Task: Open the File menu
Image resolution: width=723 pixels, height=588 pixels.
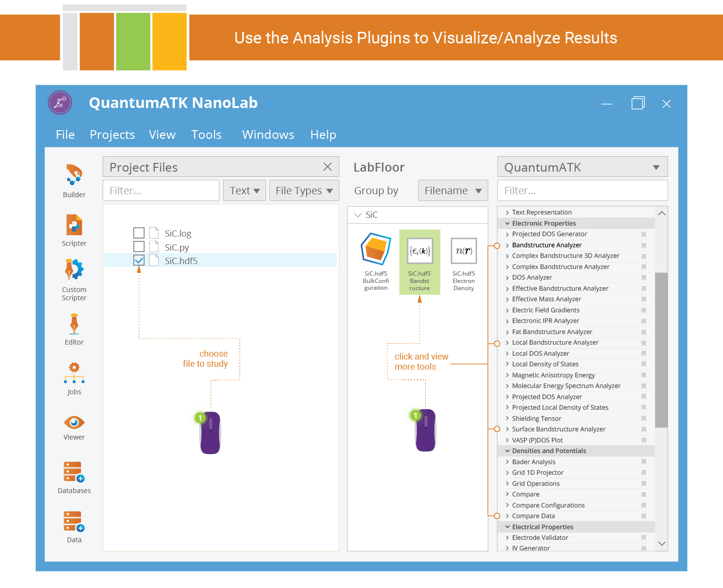Action: point(65,134)
